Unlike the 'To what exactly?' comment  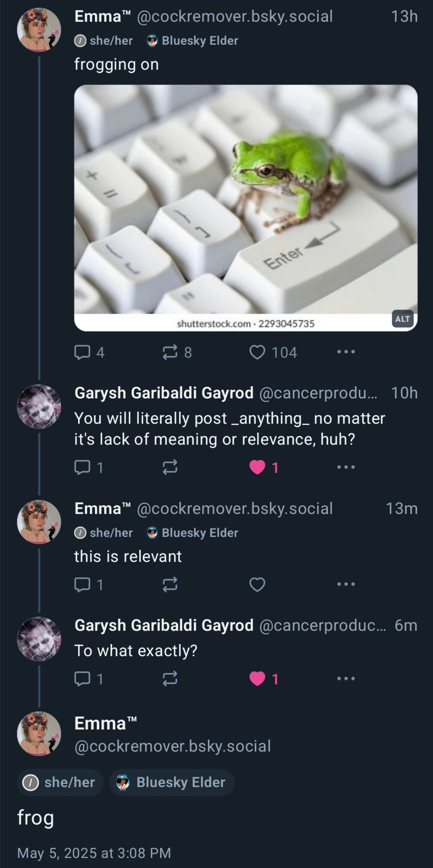[x=264, y=678]
